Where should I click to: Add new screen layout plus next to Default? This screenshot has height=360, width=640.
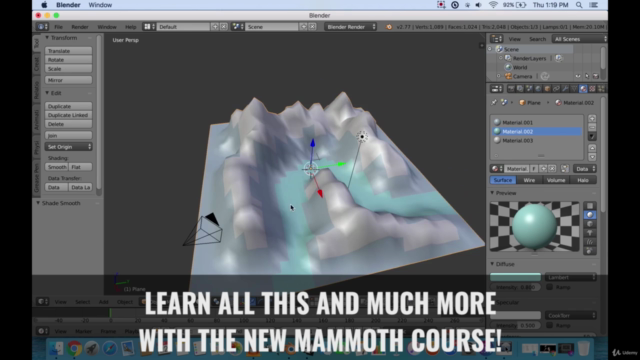click(215, 27)
